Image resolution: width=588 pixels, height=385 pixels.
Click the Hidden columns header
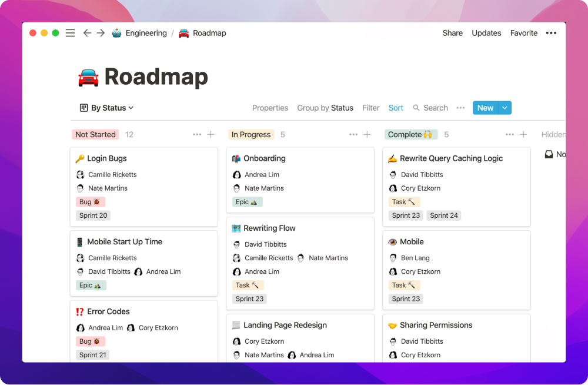tap(553, 134)
